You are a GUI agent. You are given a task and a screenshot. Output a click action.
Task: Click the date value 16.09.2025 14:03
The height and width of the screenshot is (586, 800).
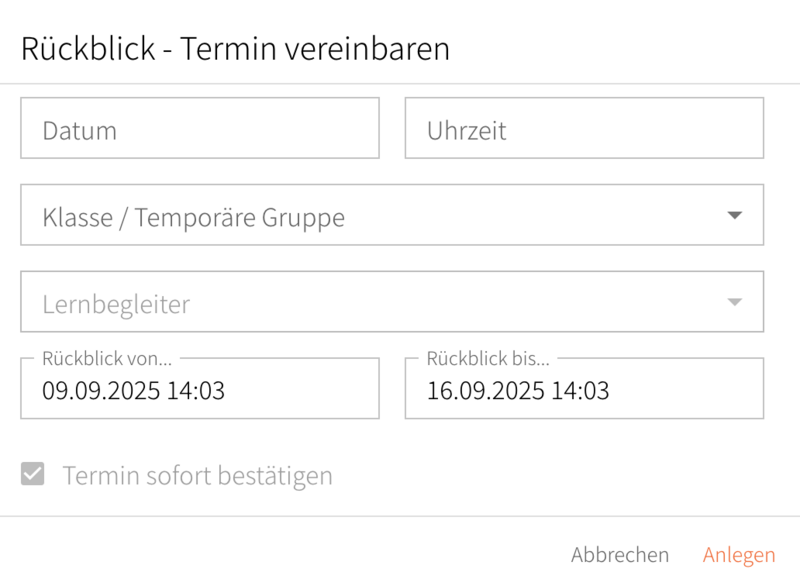[x=518, y=390]
